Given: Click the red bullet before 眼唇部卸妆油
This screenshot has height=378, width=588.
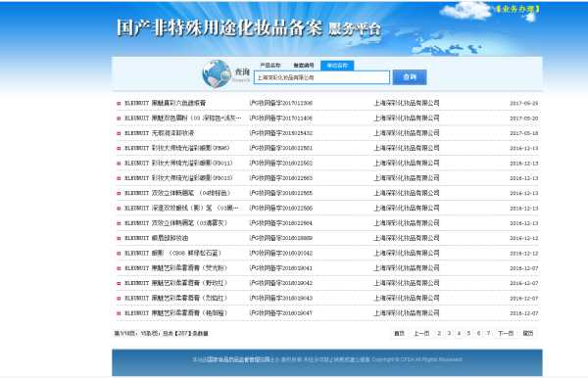Looking at the screenshot, I should coord(119,238).
